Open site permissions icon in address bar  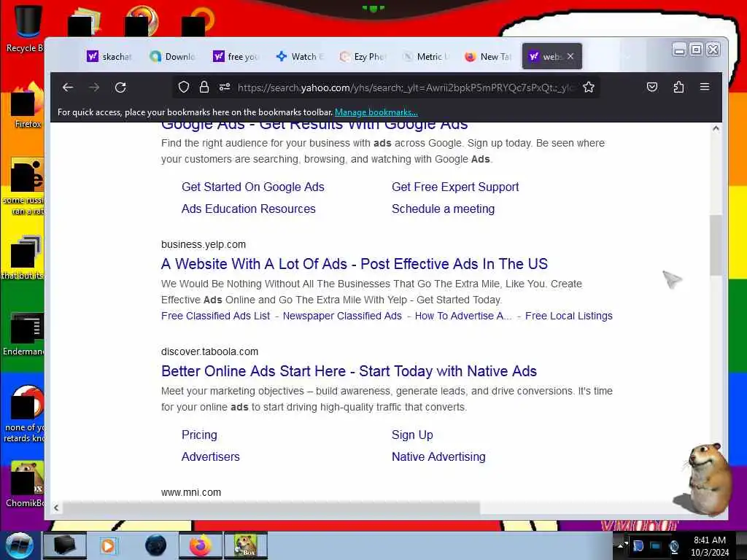pyautogui.click(x=225, y=87)
